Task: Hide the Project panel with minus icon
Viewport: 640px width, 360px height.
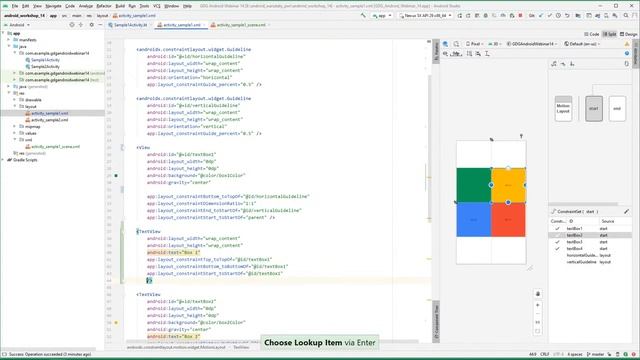Action: click(100, 25)
